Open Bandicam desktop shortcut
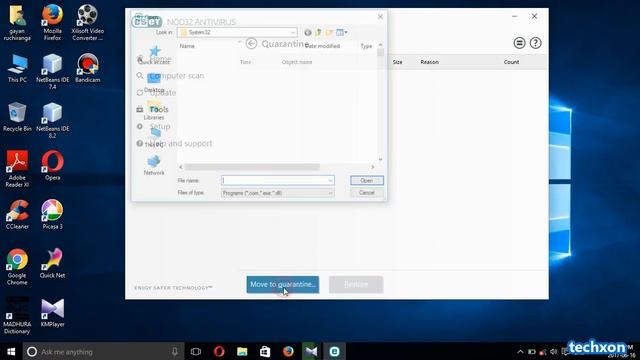Screen dimensions: 640x360 tap(87, 68)
